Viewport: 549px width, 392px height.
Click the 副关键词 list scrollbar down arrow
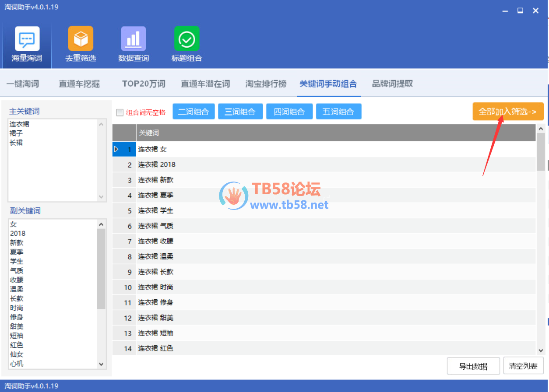(x=101, y=364)
